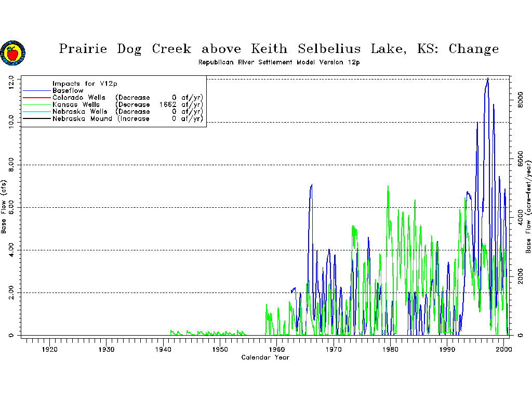Click the 1920 x-axis tick label
Screen dimensions: 532x399
point(49,350)
